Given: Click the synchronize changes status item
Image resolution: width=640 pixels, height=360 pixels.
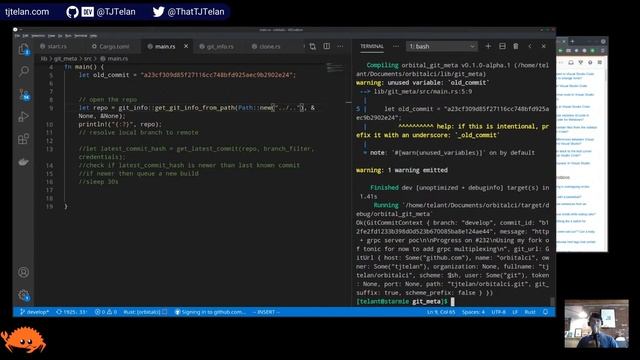Looking at the screenshot, I should click(72, 312).
